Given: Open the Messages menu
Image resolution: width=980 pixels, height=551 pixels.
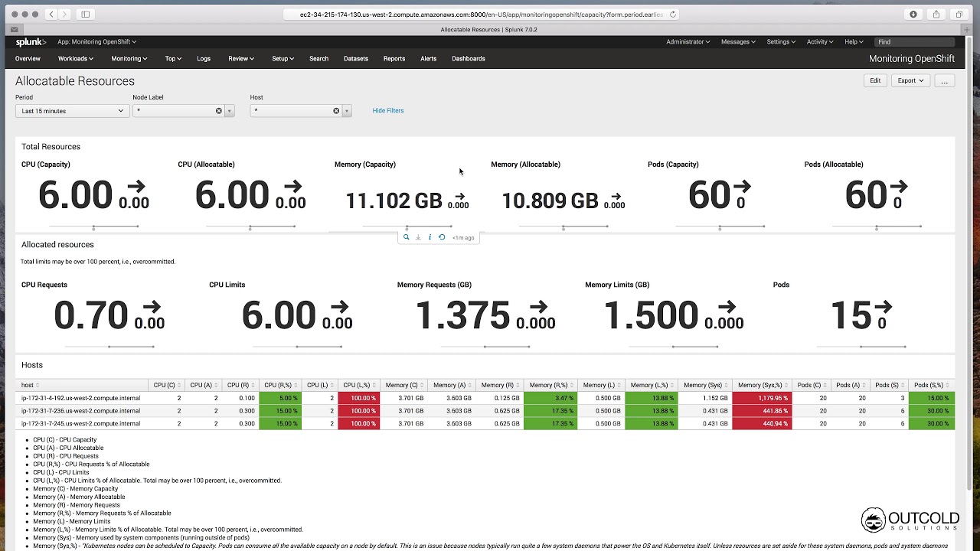Looking at the screenshot, I should coord(737,42).
